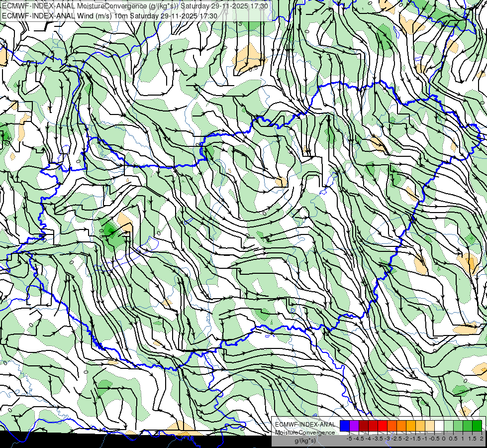This screenshot has width=487, height=448.
Task: Pick the orange swatch between -2.5 and -2
Action: (401, 426)
